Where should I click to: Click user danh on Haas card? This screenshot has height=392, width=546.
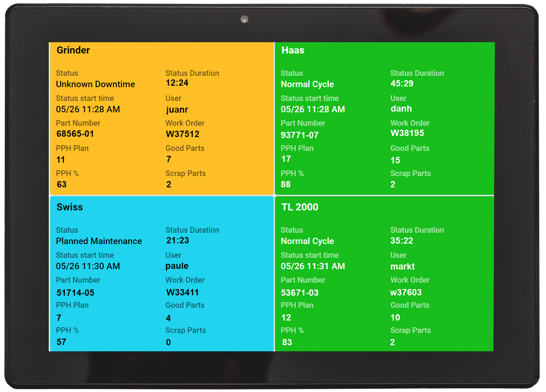[401, 108]
